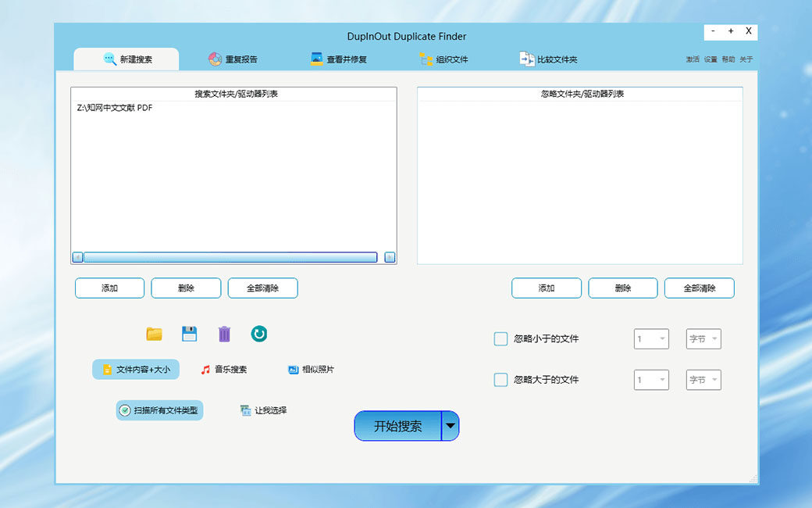Click the search folder list horizontal scrollbar
The image size is (812, 508).
[230, 257]
